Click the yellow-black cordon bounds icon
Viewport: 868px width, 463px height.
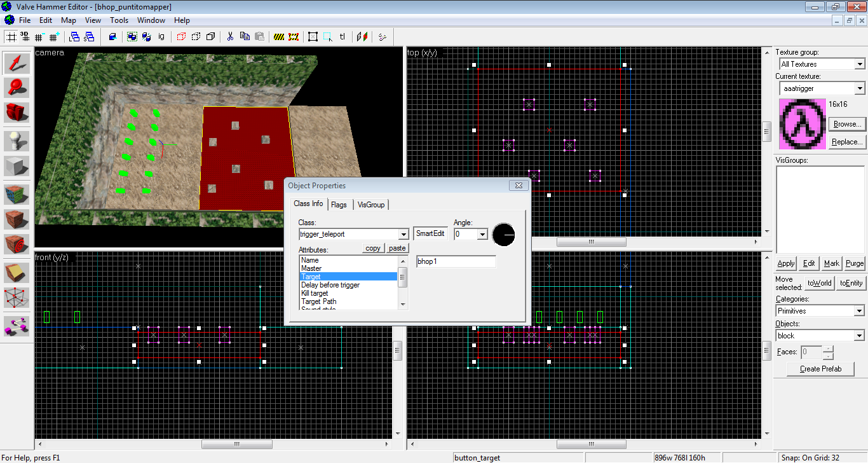[x=279, y=37]
